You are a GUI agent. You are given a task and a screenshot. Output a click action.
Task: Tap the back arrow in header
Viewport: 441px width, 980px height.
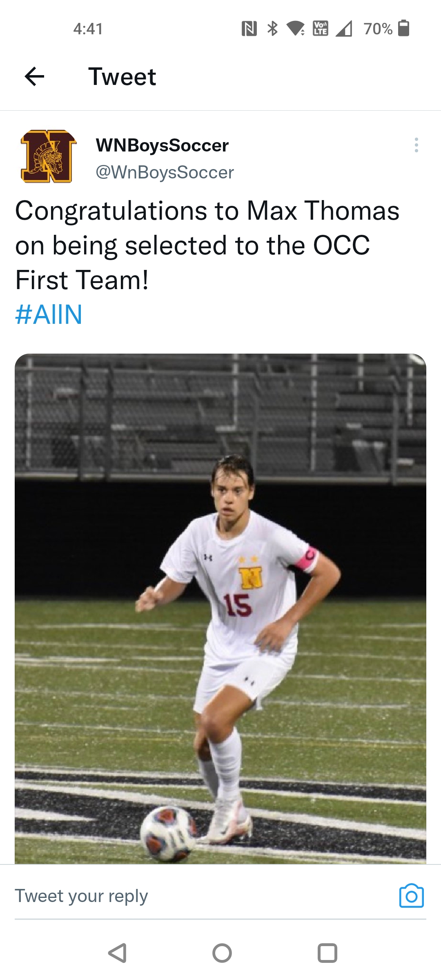pos(34,76)
